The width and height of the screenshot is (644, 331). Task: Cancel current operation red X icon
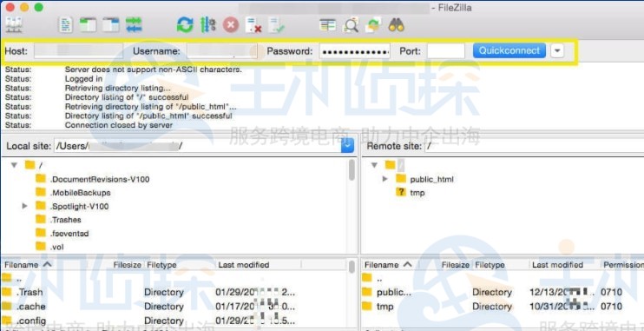[231, 25]
